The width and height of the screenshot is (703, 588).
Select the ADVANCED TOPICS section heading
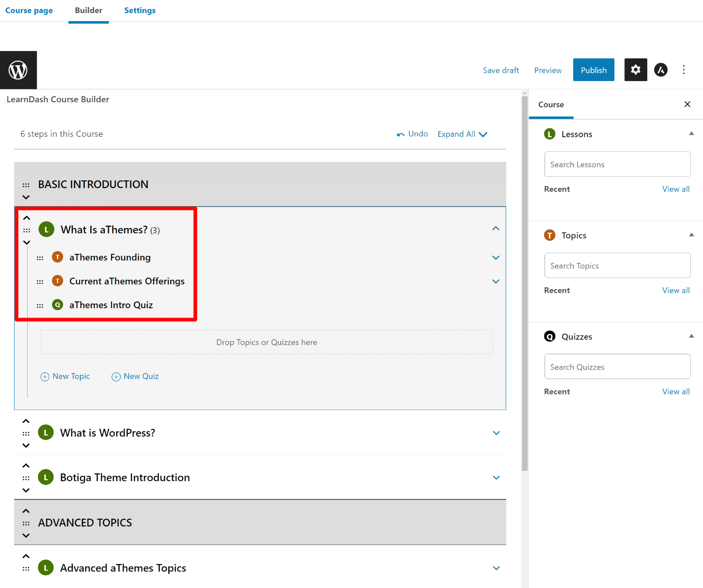[x=85, y=522]
